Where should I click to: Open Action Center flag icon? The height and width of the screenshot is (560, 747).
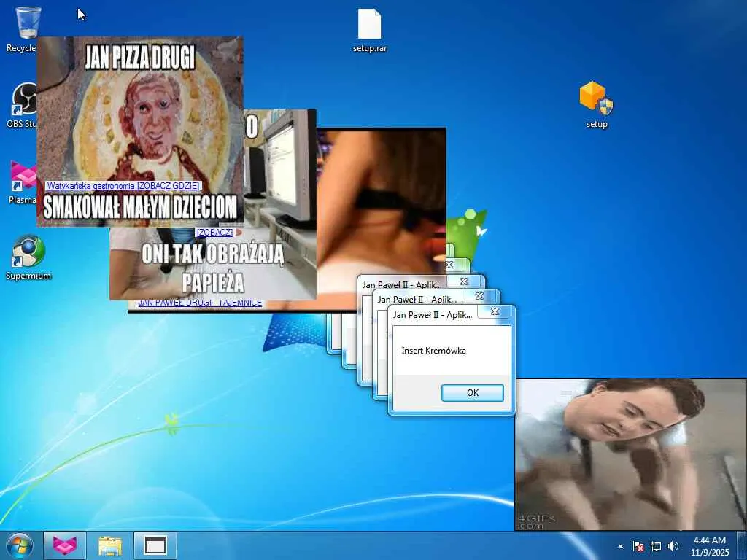click(x=638, y=546)
